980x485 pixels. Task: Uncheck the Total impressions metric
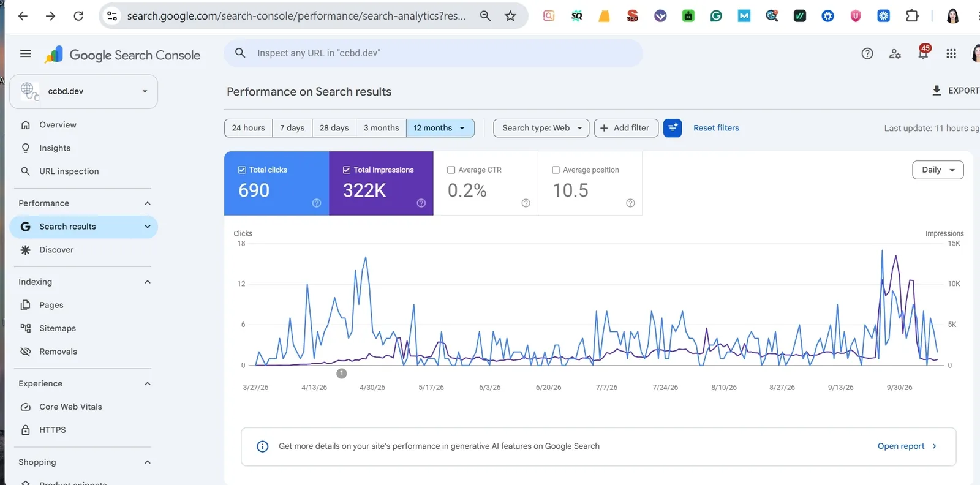(x=347, y=170)
